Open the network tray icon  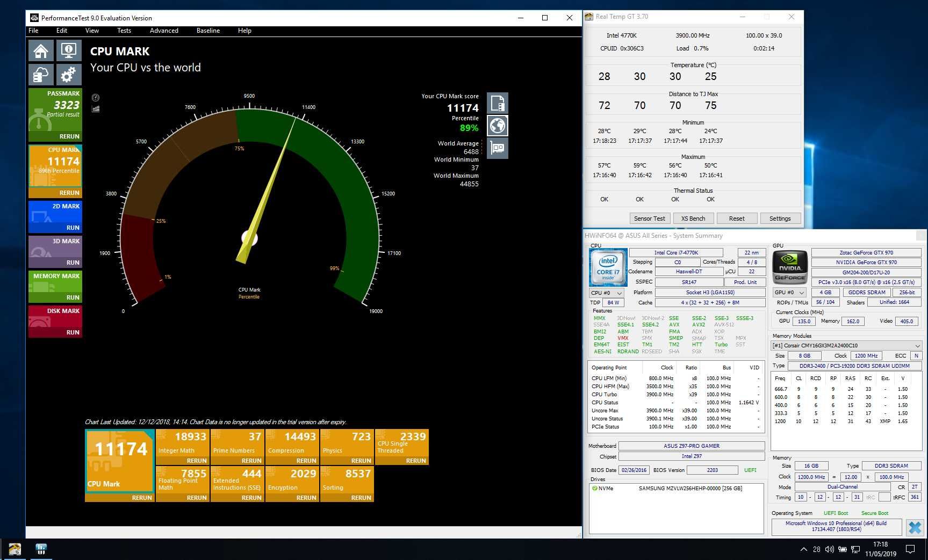(855, 549)
